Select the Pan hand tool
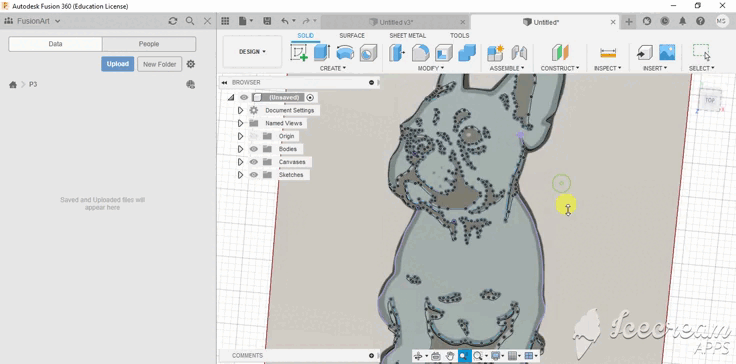Screen dimensions: 736x364 (450, 356)
